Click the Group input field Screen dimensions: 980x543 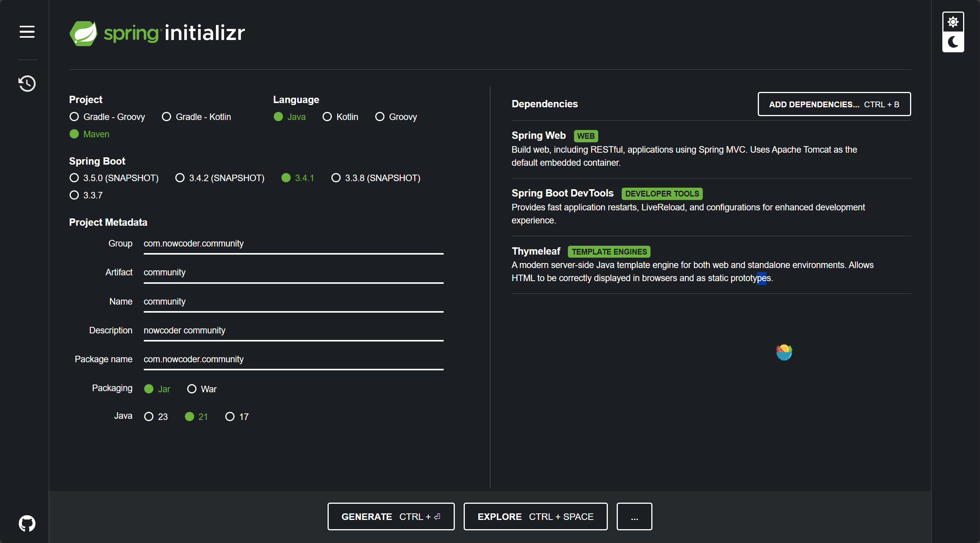[293, 244]
